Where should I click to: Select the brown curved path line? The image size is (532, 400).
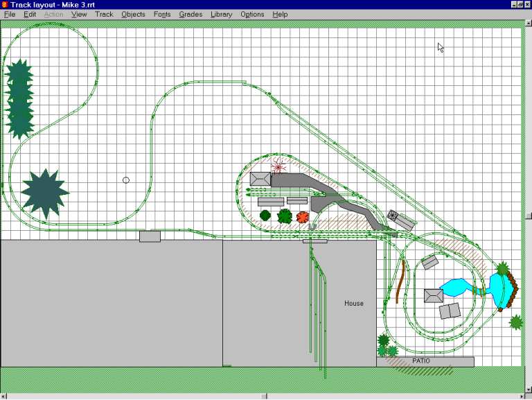tap(400, 281)
